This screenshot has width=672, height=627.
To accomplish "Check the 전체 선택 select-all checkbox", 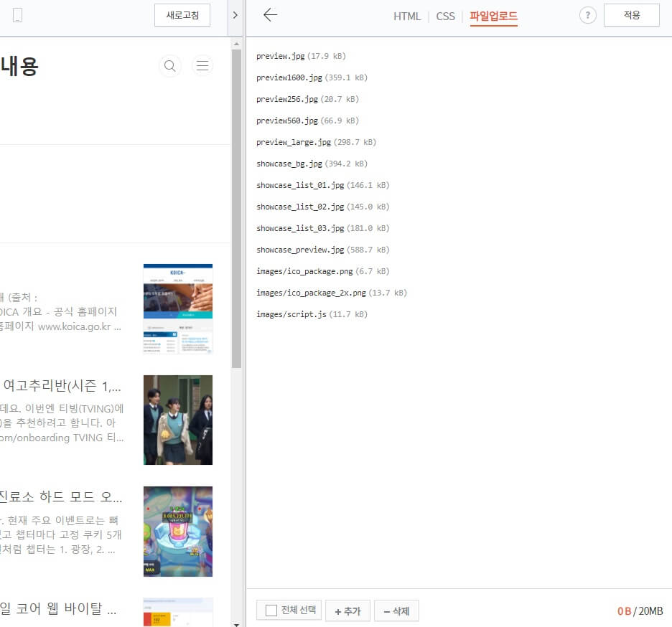I will (x=271, y=610).
